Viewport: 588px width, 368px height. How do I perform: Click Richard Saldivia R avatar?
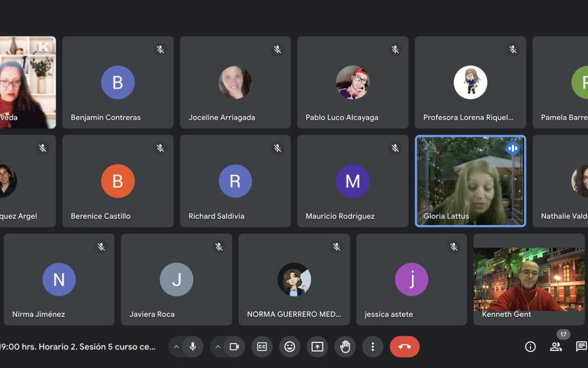pyautogui.click(x=235, y=181)
